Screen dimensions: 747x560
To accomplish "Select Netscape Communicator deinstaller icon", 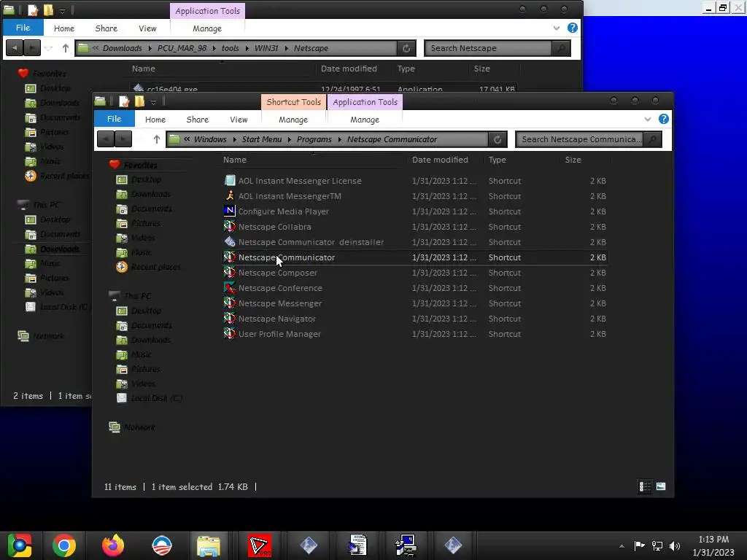I will [230, 242].
